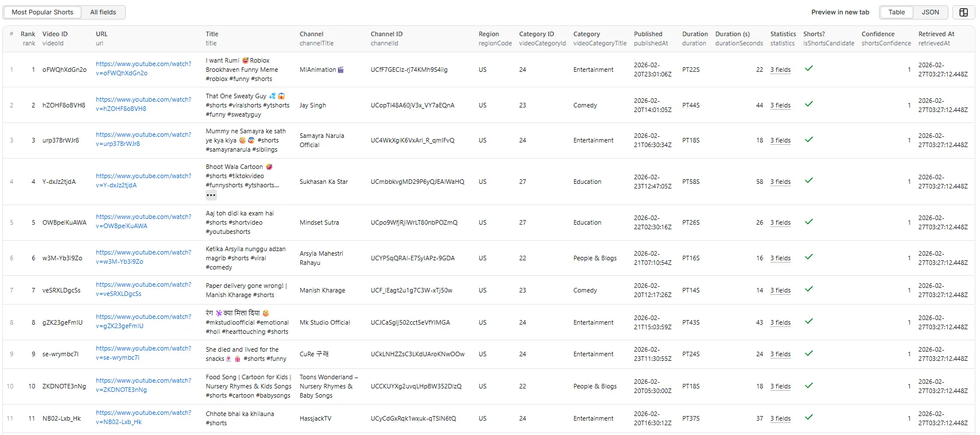Click Shorts checkmark in Arsyla Mahestri row
This screenshot has height=435, width=980.
(808, 257)
